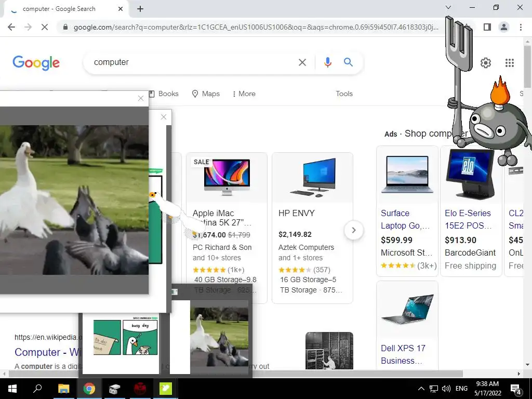Viewport: 532px width, 399px height.
Task: Open a new Chrome tab
Action: click(140, 9)
